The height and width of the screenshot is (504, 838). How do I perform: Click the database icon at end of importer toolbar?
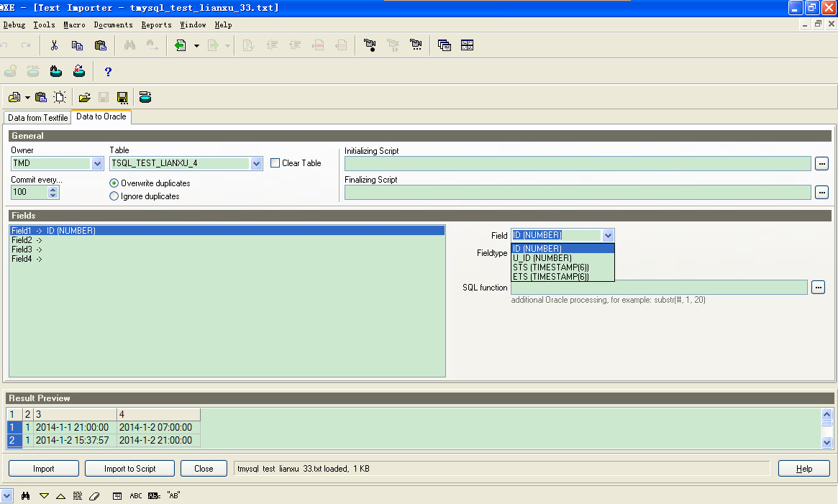[x=145, y=97]
